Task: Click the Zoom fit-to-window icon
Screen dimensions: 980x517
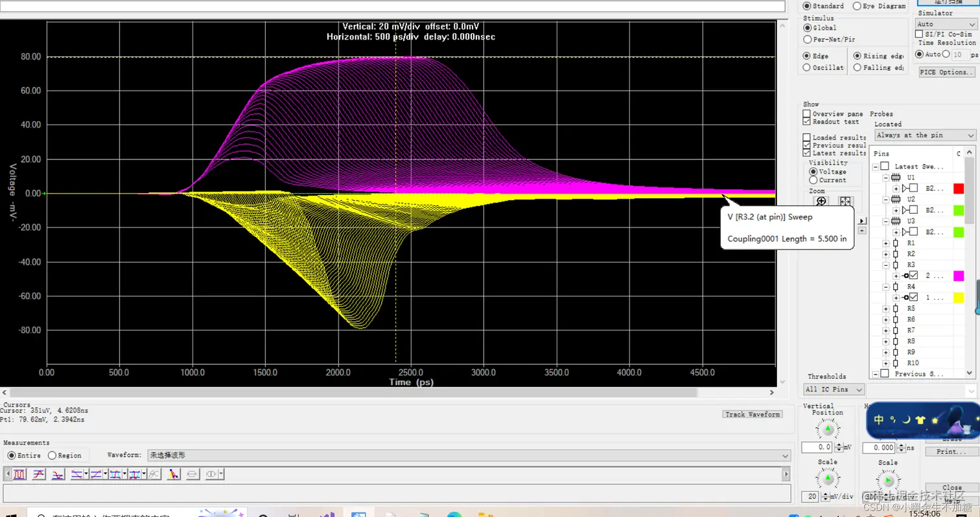Action: click(845, 201)
